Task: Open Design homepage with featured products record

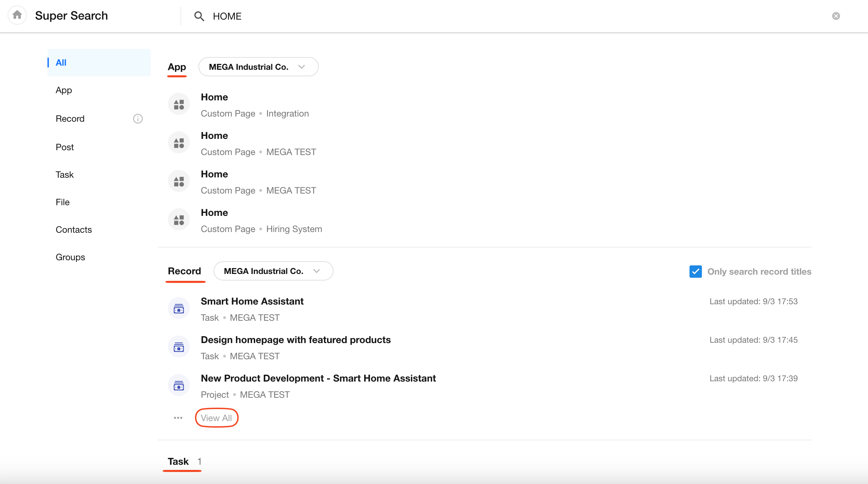Action: point(295,340)
